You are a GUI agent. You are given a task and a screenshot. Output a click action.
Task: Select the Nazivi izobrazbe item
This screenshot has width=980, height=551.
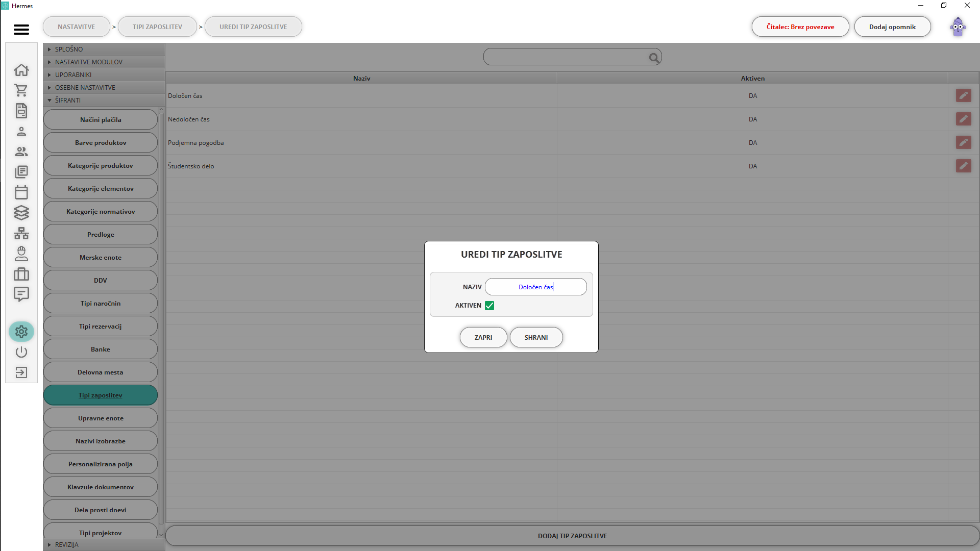101,441
